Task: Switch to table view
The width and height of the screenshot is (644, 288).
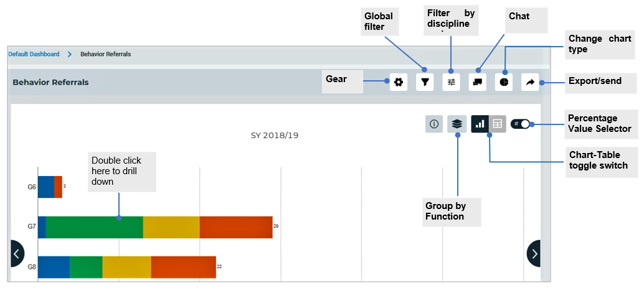Action: [497, 124]
